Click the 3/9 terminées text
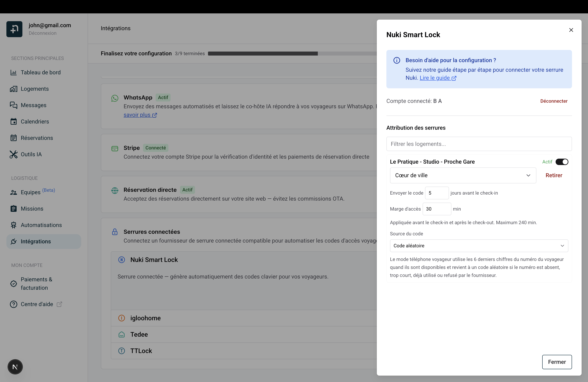 tap(190, 54)
